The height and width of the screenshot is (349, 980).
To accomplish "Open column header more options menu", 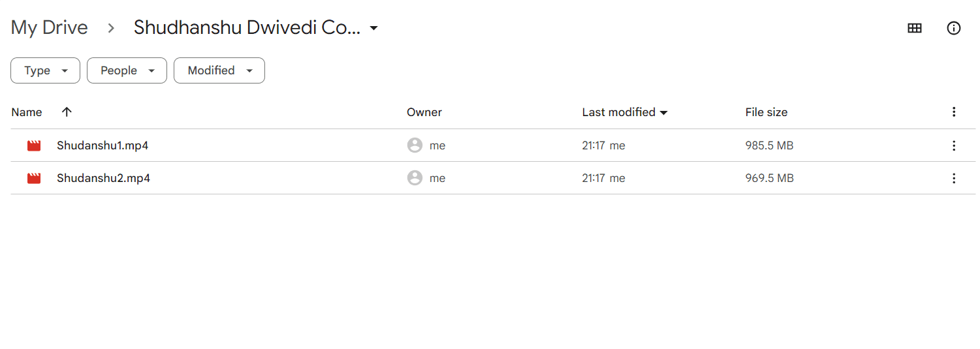I will pyautogui.click(x=954, y=112).
